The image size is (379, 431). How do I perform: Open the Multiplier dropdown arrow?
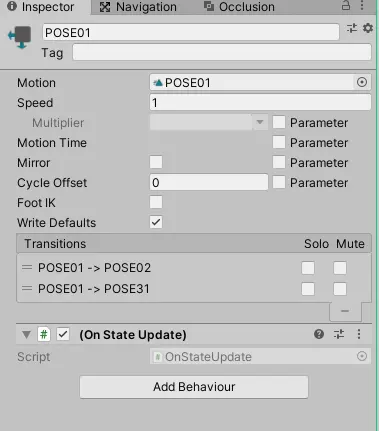point(260,122)
